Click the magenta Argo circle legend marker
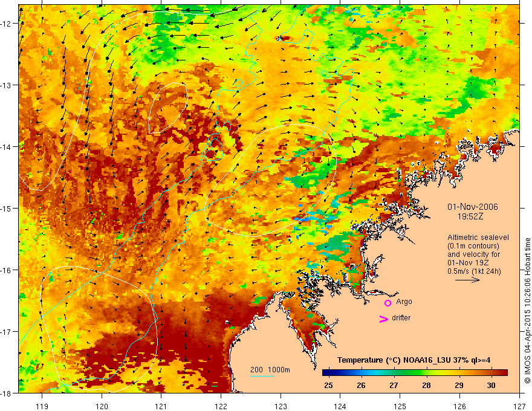The height and width of the screenshot is (411, 532). 388,303
